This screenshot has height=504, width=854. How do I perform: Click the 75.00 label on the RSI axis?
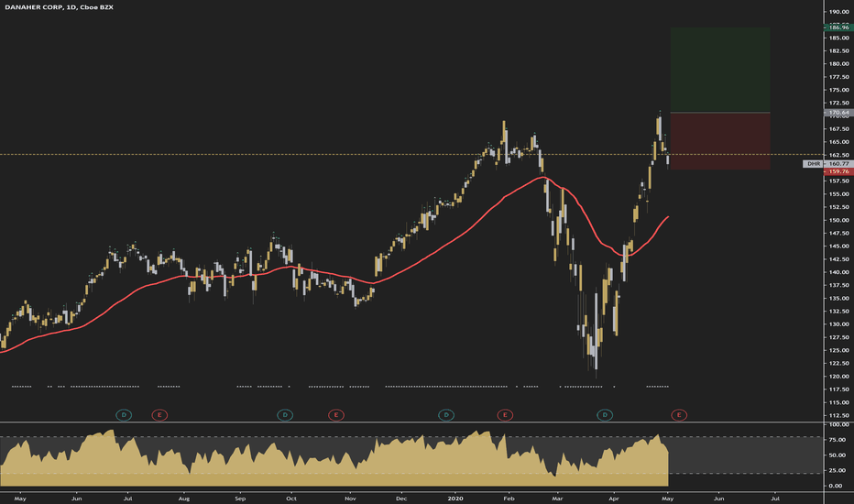(838, 440)
